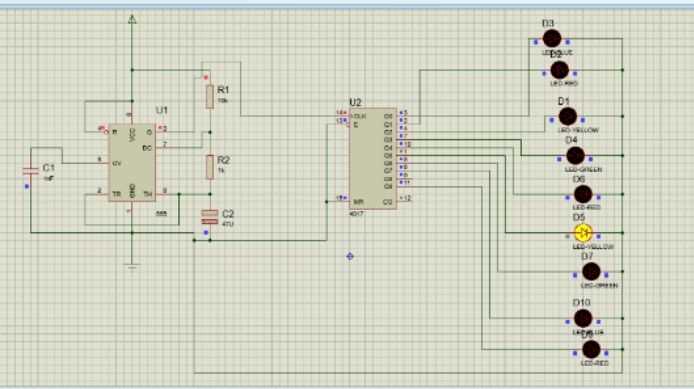Click the MR pin label on U2

pos(358,202)
